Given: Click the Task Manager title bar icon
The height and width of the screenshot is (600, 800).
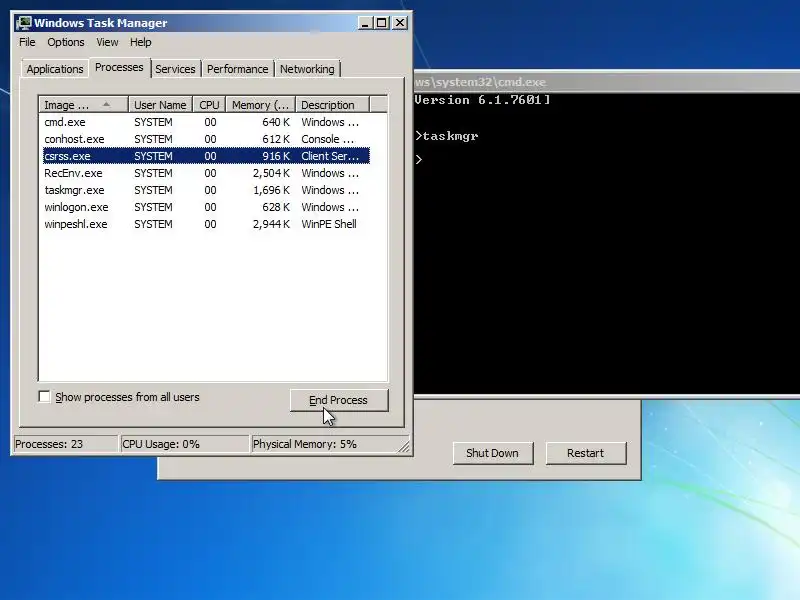Looking at the screenshot, I should click(23, 23).
